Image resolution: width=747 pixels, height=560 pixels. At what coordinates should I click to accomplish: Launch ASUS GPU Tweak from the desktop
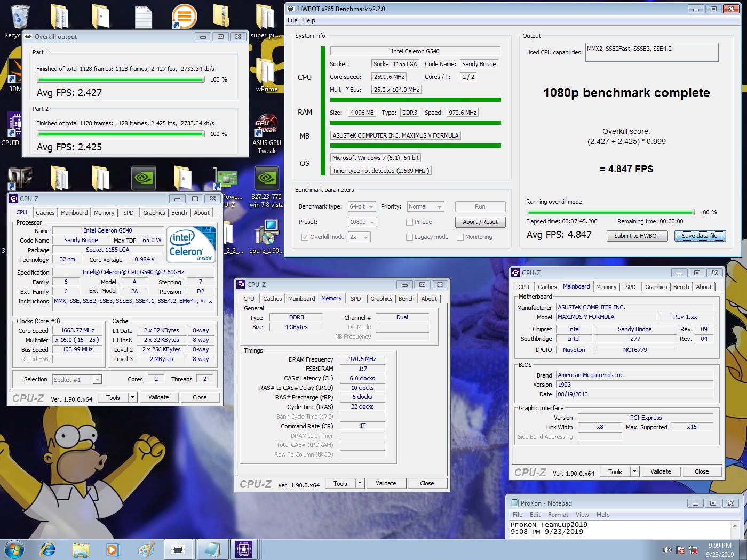[x=266, y=133]
